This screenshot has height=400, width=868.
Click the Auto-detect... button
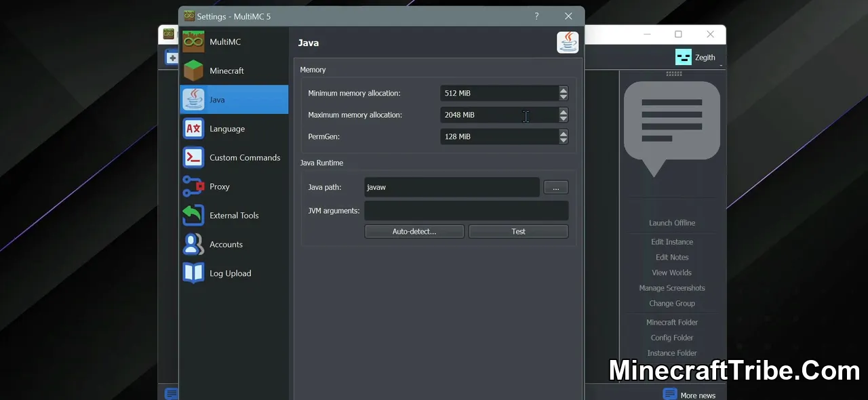[x=414, y=231]
